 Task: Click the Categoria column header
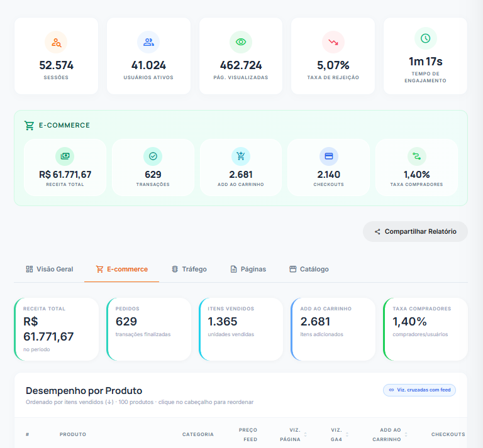point(197,434)
